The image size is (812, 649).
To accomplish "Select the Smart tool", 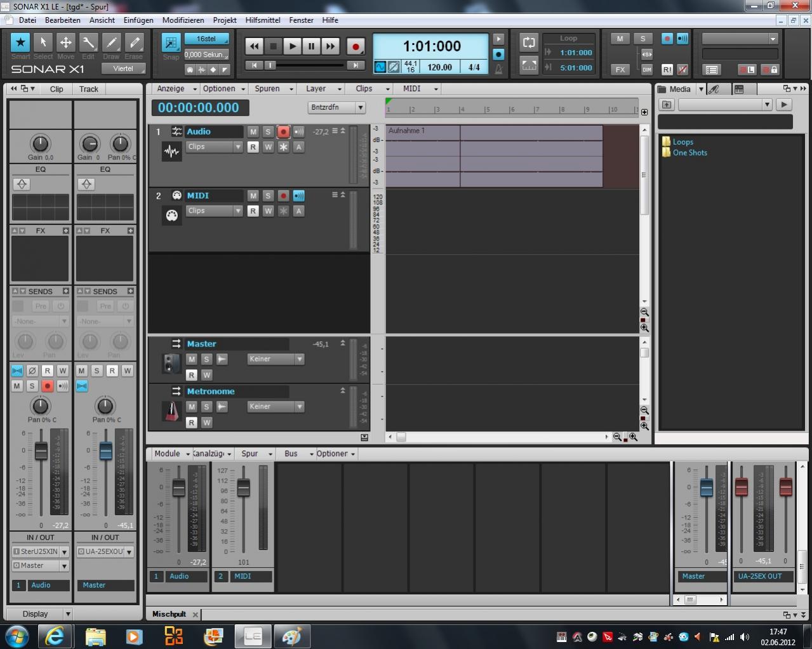I will (20, 43).
